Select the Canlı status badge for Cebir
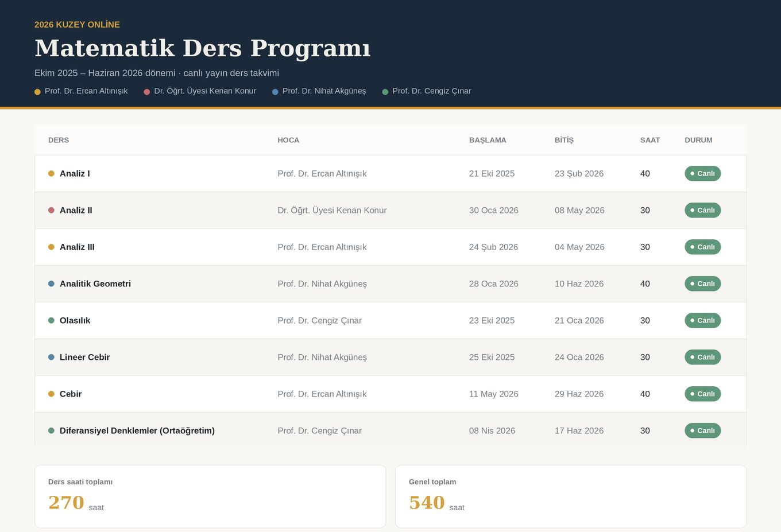Screen dimensions: 781x532 [702, 394]
